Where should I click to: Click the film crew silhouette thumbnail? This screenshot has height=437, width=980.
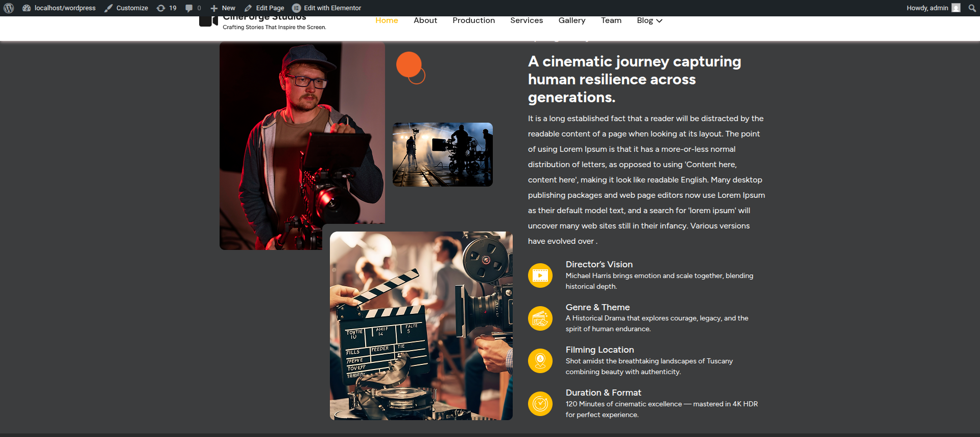click(442, 154)
